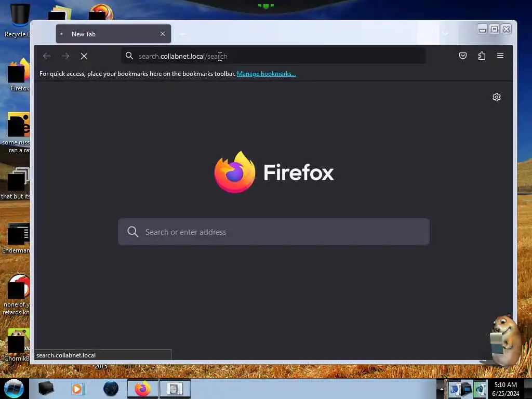Go forward with the forward arrow
The height and width of the screenshot is (399, 532).
tap(65, 56)
